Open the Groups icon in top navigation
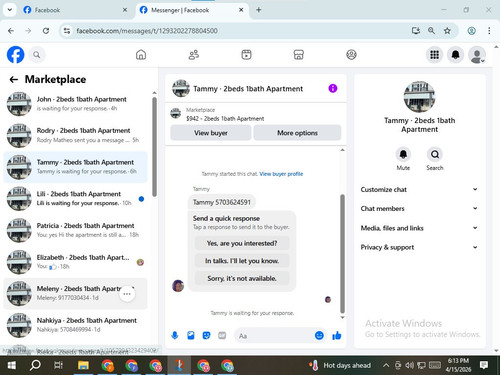The height and width of the screenshot is (375, 500). click(351, 55)
